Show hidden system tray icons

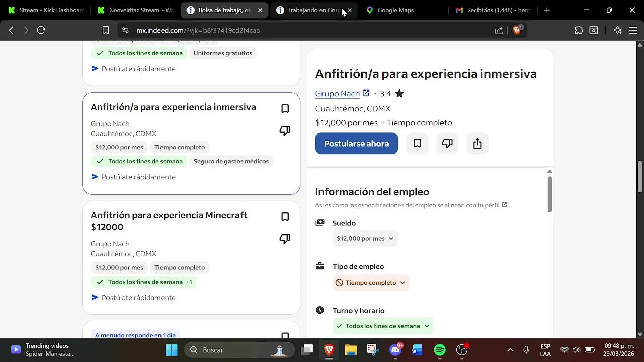510,350
